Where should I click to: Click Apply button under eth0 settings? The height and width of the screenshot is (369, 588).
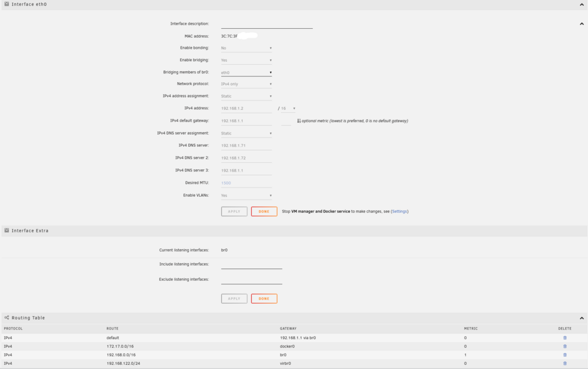click(234, 212)
